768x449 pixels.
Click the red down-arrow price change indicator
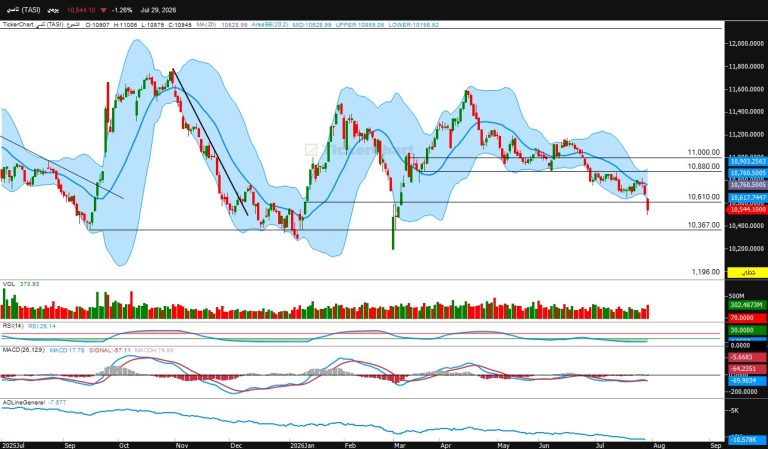tap(103, 10)
